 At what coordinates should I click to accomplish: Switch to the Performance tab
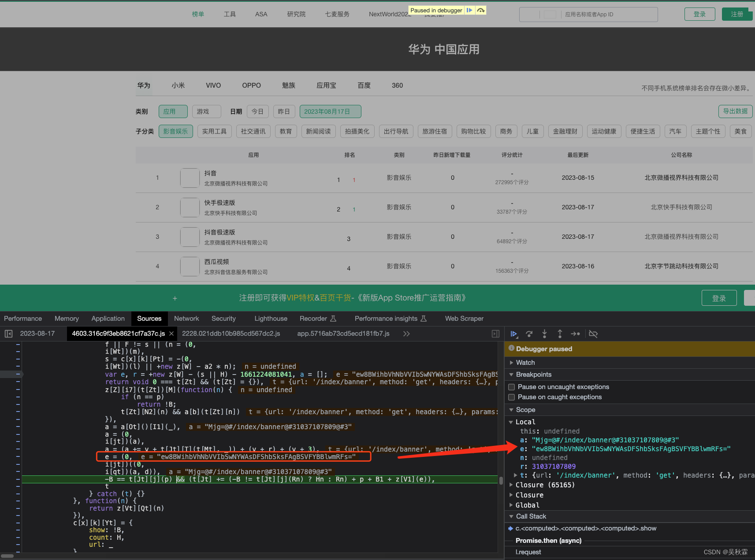23,319
